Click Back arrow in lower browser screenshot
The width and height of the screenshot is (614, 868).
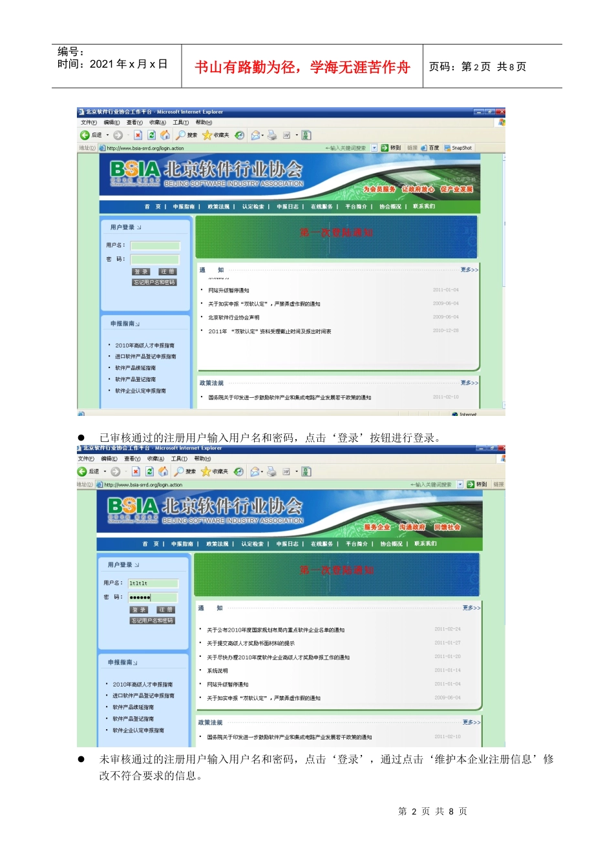(82, 471)
